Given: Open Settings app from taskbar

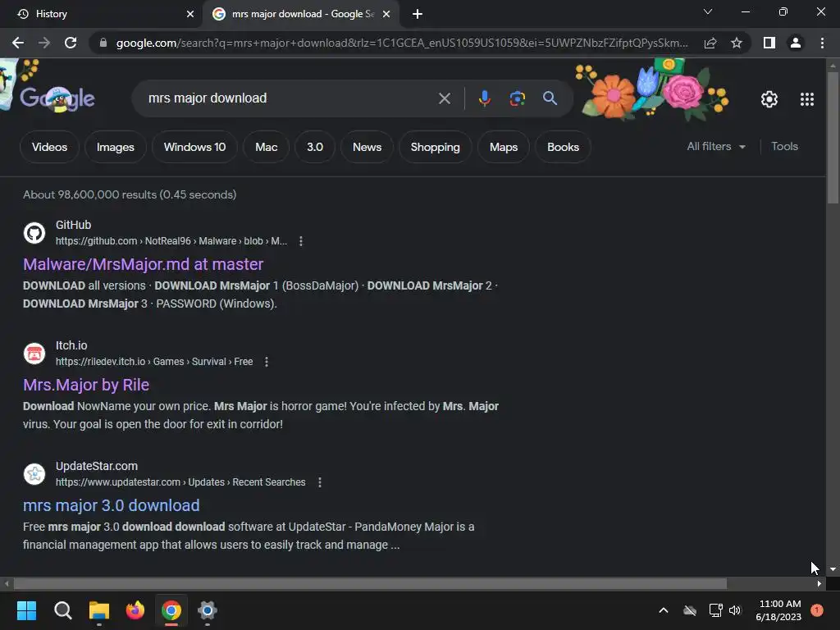Looking at the screenshot, I should click(x=208, y=610).
